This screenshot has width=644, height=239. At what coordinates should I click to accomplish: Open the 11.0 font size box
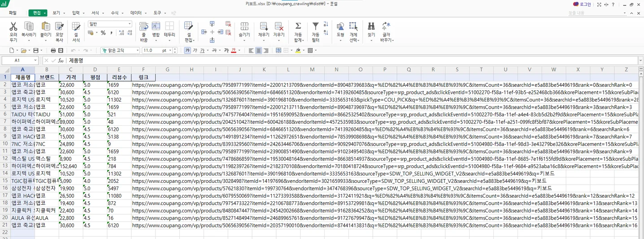pos(154,51)
